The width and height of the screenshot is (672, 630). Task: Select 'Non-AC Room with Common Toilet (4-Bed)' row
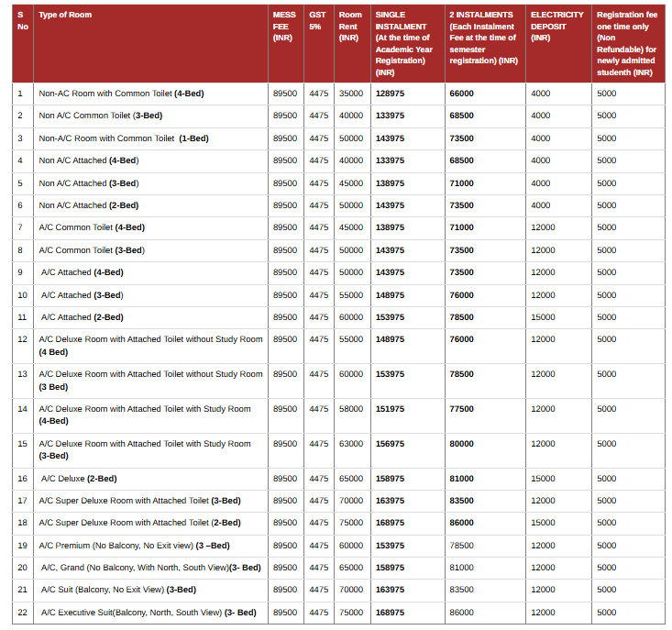point(338,94)
